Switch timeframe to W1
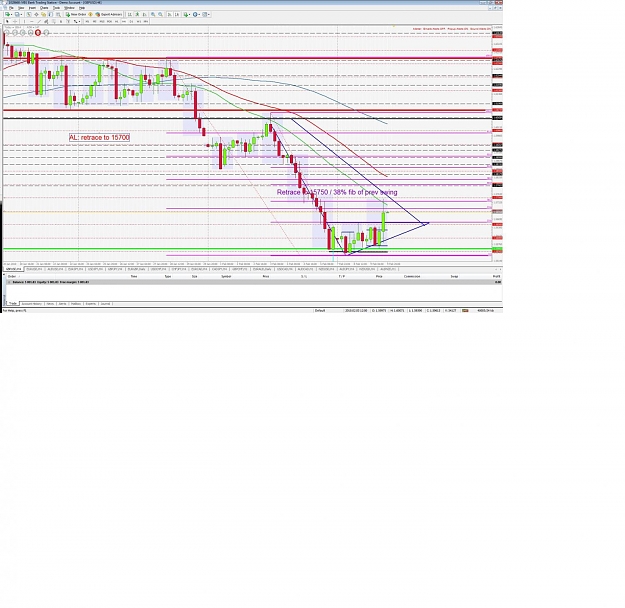Viewport: 625px width, 608px height. (139, 21)
